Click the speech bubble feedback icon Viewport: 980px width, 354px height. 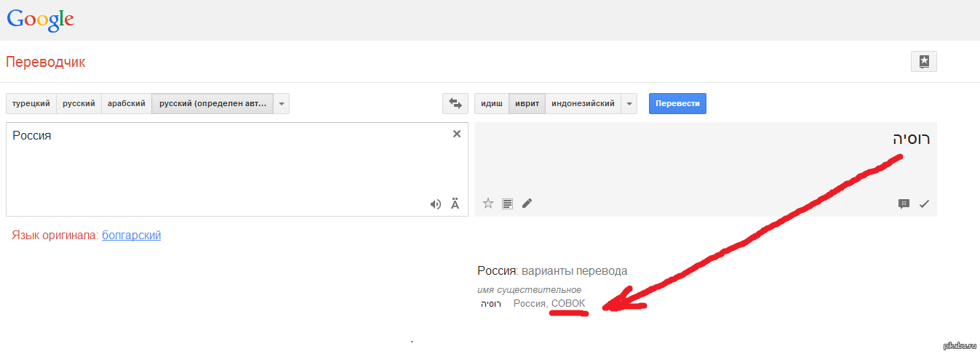(x=904, y=204)
